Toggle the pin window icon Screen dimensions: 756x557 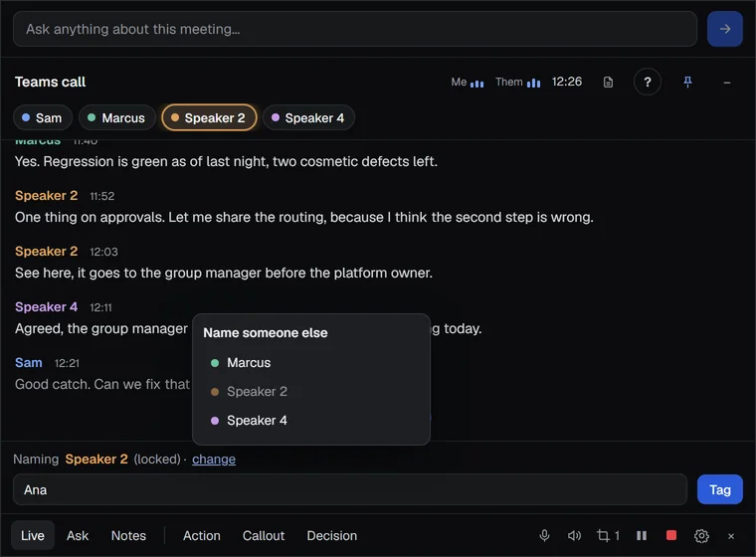(687, 82)
